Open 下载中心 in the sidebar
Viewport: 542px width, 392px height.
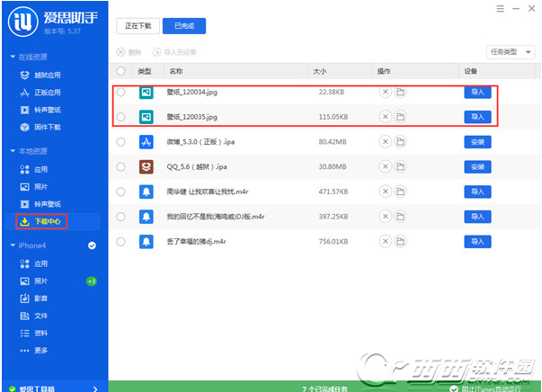point(41,221)
